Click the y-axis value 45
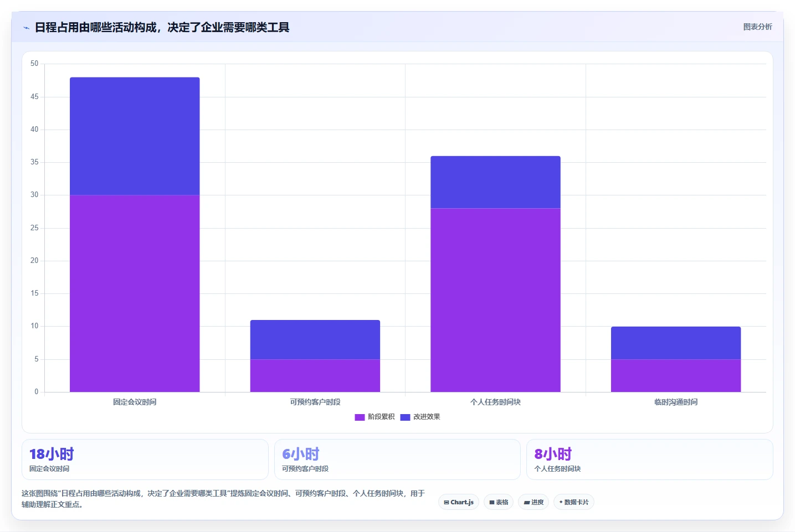 pos(34,97)
